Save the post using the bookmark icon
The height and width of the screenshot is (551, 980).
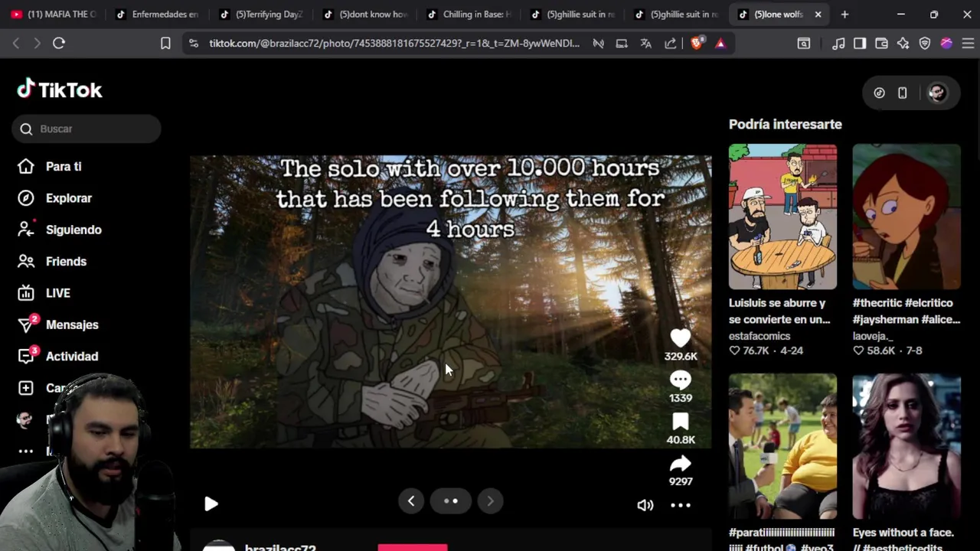click(x=680, y=422)
